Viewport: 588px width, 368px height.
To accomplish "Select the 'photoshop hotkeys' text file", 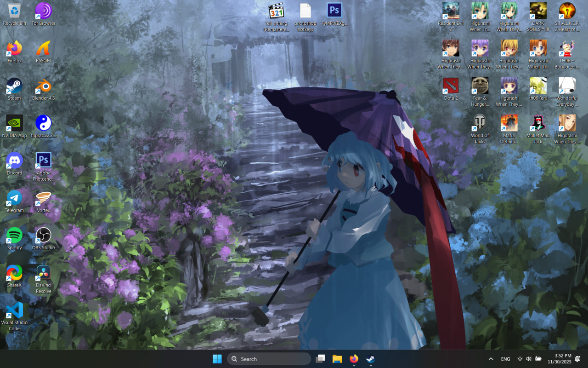I will tap(305, 17).
